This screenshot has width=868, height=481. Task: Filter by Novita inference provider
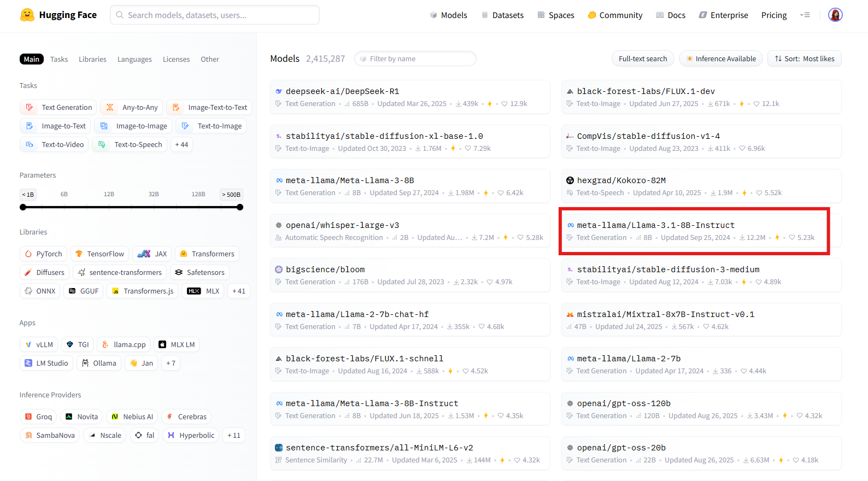[x=81, y=417]
